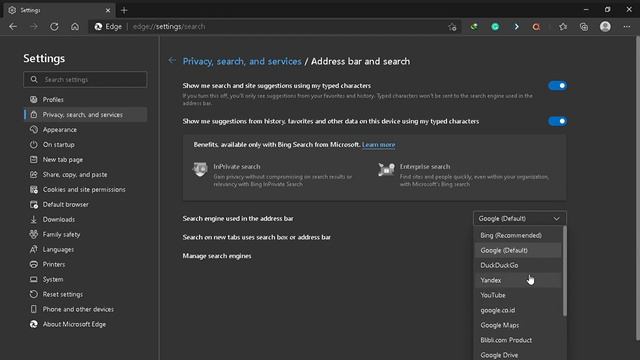640x360 pixels.
Task: Click the Profiles sidebar icon
Action: (x=33, y=99)
